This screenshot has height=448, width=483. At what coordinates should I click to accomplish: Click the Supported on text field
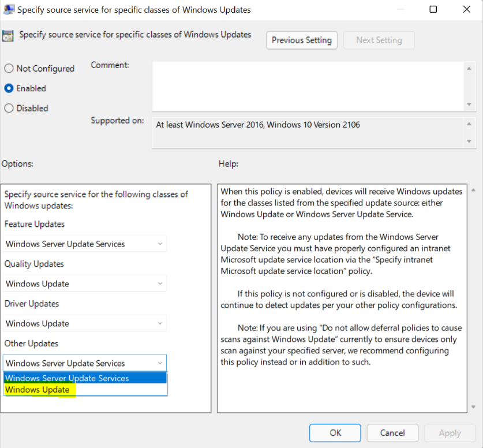point(308,132)
